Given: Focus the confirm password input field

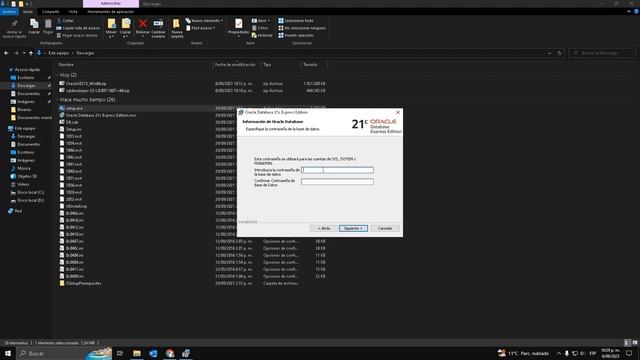Looking at the screenshot, I should (337, 182).
